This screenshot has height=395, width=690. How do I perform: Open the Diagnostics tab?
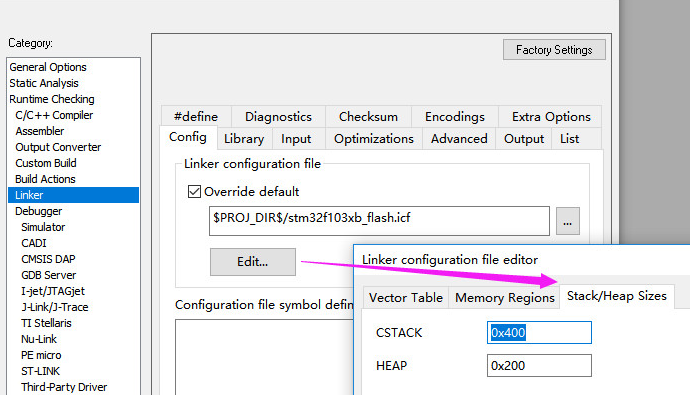(278, 117)
